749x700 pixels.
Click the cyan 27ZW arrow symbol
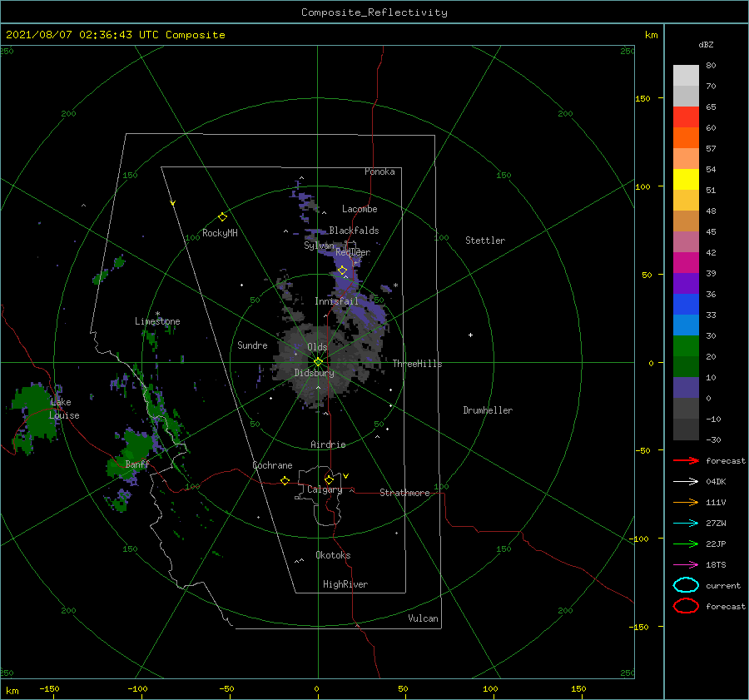686,524
